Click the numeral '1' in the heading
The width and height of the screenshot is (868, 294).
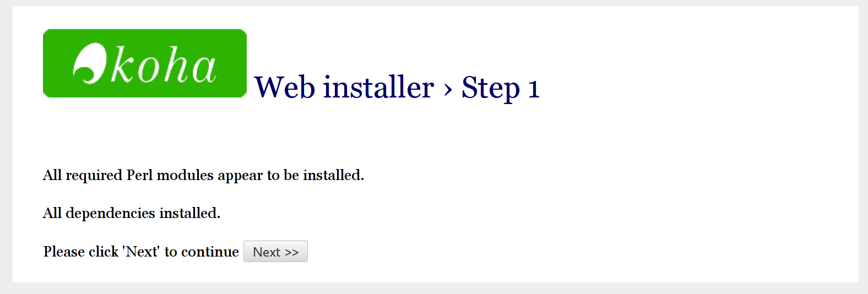point(534,88)
